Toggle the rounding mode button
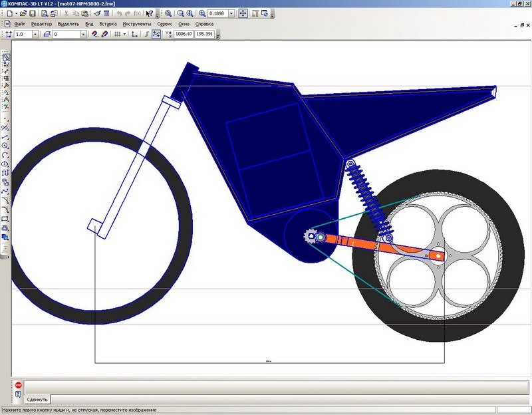532x415 pixels. (x=156, y=34)
